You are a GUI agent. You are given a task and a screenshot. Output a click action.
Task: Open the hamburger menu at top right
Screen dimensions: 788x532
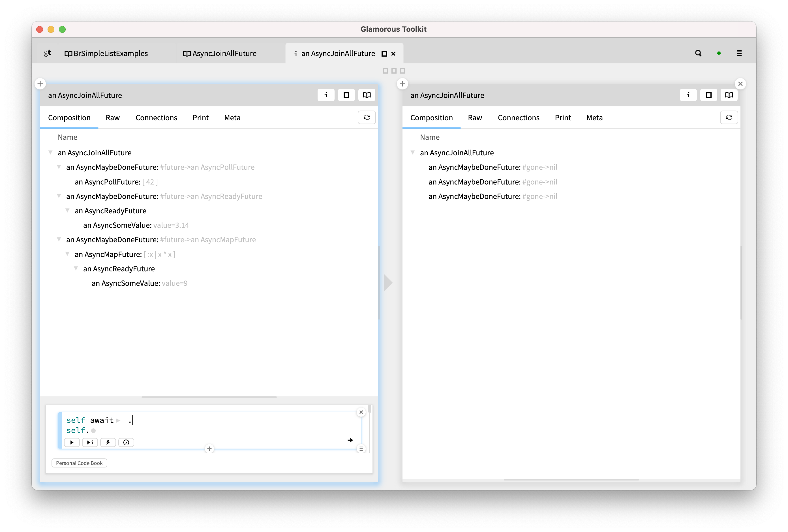click(739, 53)
